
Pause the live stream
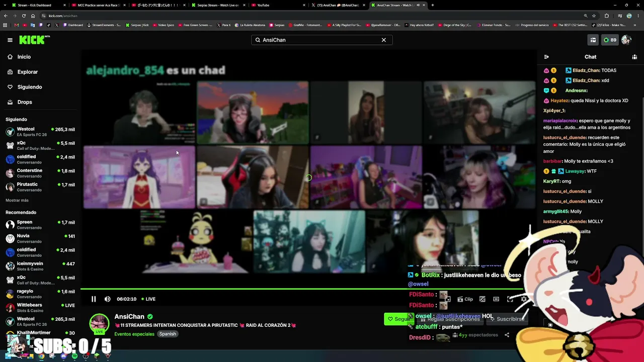point(94,299)
